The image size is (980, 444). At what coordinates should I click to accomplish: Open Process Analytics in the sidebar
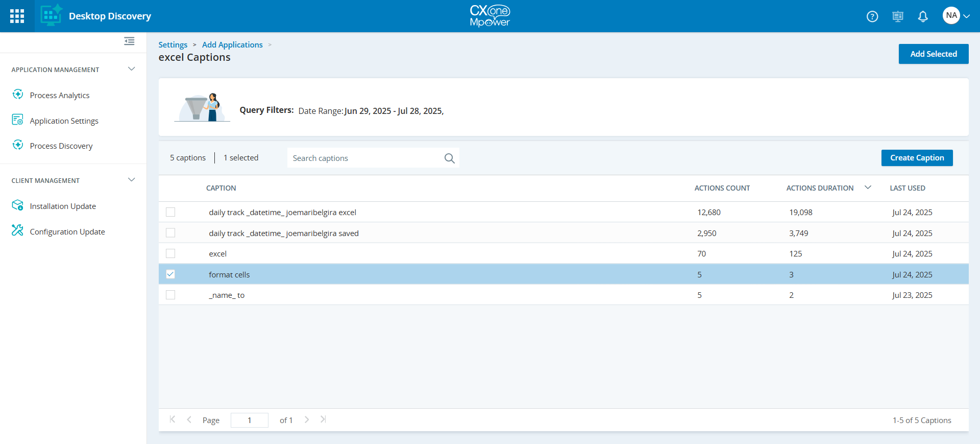pos(60,96)
